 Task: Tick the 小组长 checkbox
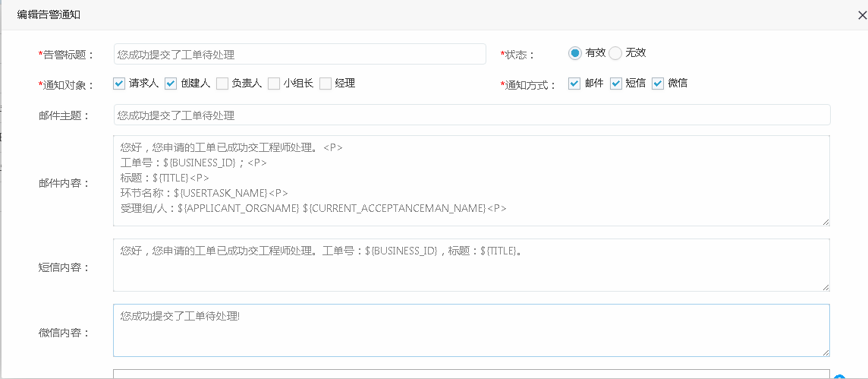point(274,84)
